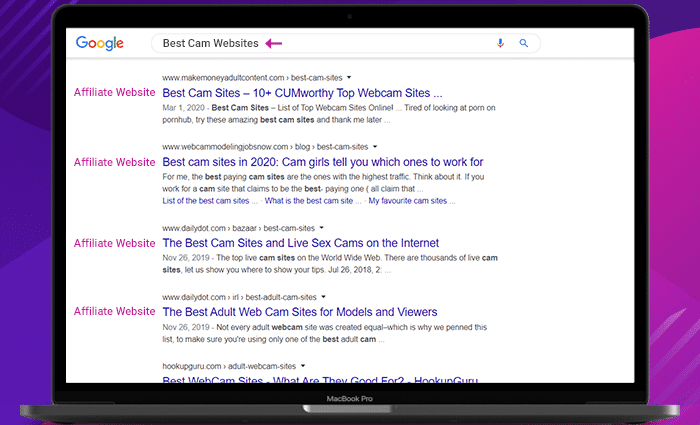
Task: Click 'Affiliate Website' label beside first result
Action: (x=114, y=92)
